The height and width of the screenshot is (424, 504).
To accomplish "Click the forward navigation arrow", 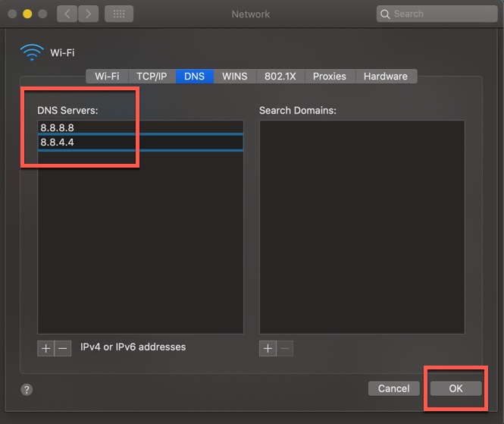I will click(86, 14).
